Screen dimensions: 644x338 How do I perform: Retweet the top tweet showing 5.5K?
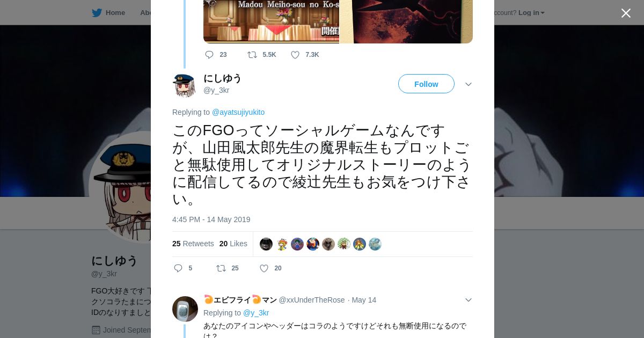pyautogui.click(x=252, y=55)
